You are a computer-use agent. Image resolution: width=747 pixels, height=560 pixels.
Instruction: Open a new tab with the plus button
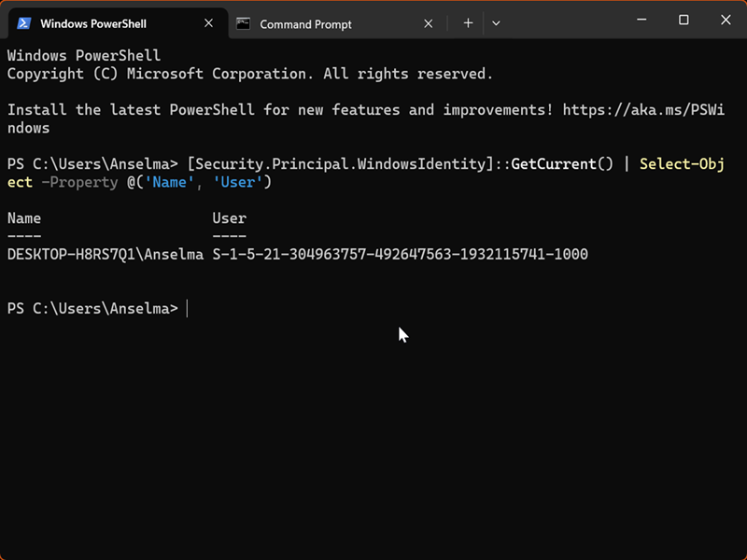[x=468, y=23]
